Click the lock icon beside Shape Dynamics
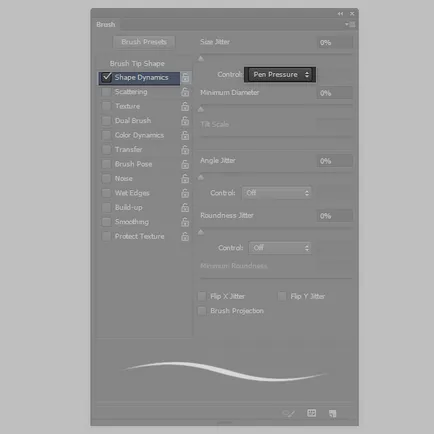The image size is (434, 434). coord(185,77)
